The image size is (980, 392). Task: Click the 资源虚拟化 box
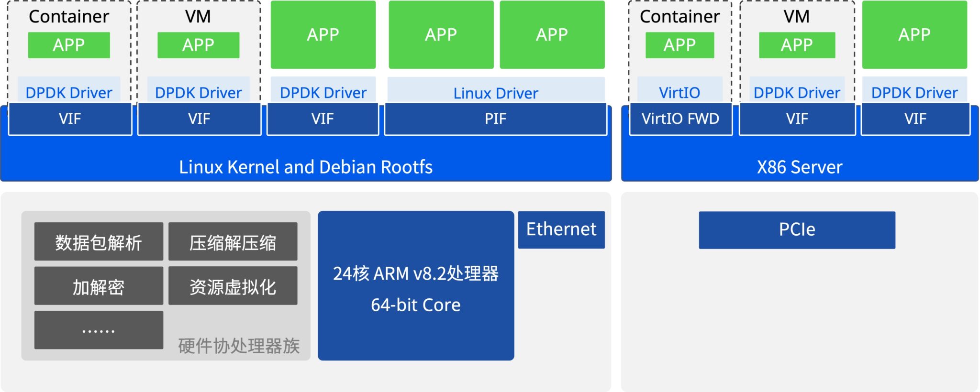click(x=233, y=286)
